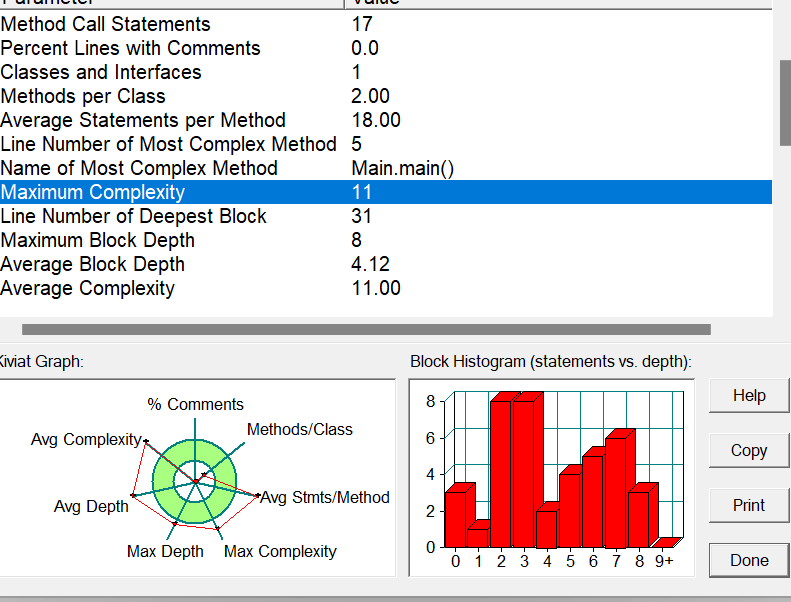791x602 pixels.
Task: Click the % Comments label in Kiviat graph
Action: click(x=195, y=404)
